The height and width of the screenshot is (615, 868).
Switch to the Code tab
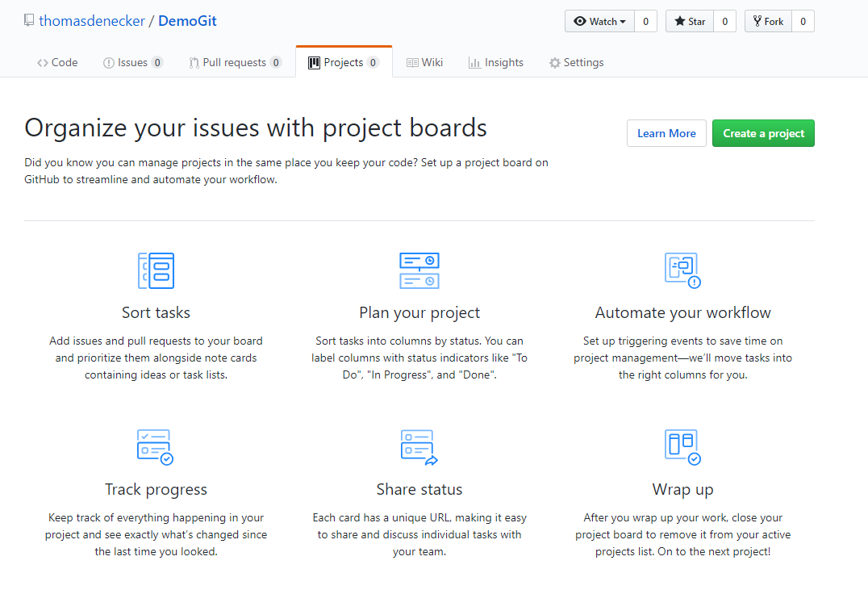click(57, 63)
